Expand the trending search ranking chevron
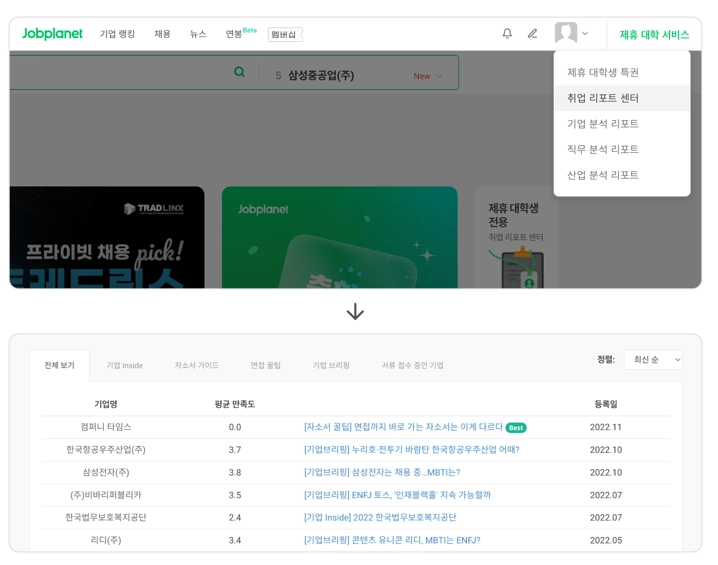Image resolution: width=718 pixels, height=565 pixels. (x=439, y=76)
